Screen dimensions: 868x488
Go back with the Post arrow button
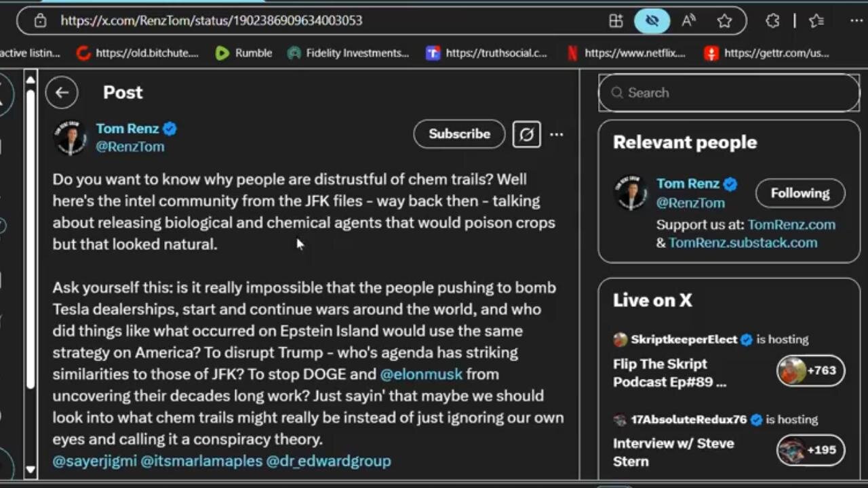pyautogui.click(x=62, y=93)
